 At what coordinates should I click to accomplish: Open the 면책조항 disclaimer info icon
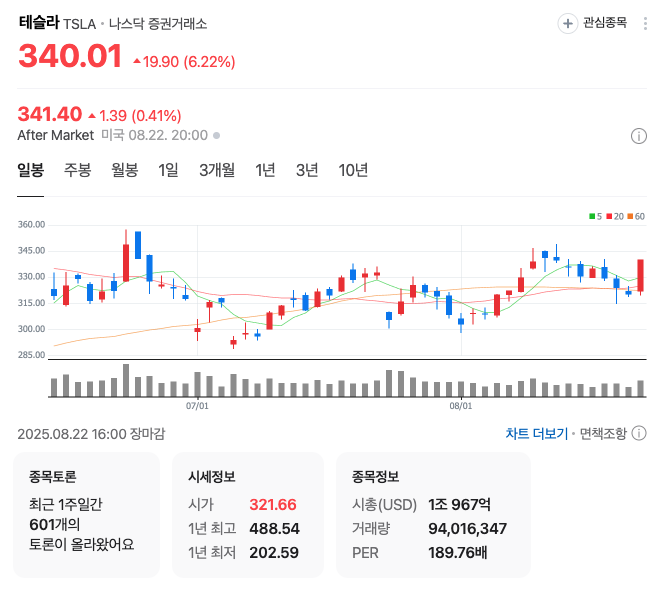pos(639,433)
